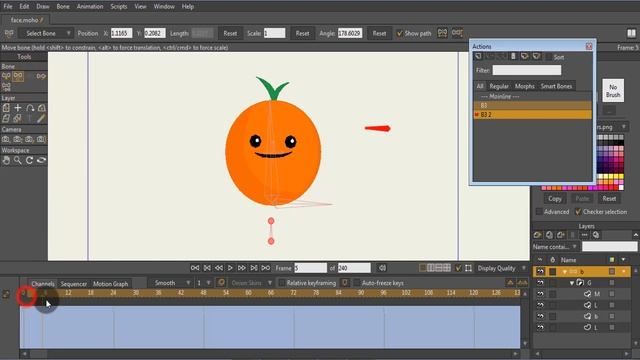Click the audio mute speaker icon

tap(382, 268)
